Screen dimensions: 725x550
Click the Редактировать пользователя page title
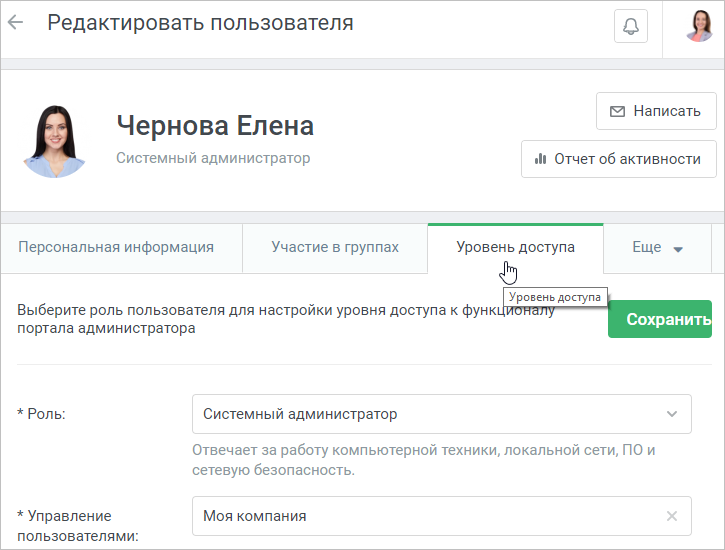(x=201, y=23)
